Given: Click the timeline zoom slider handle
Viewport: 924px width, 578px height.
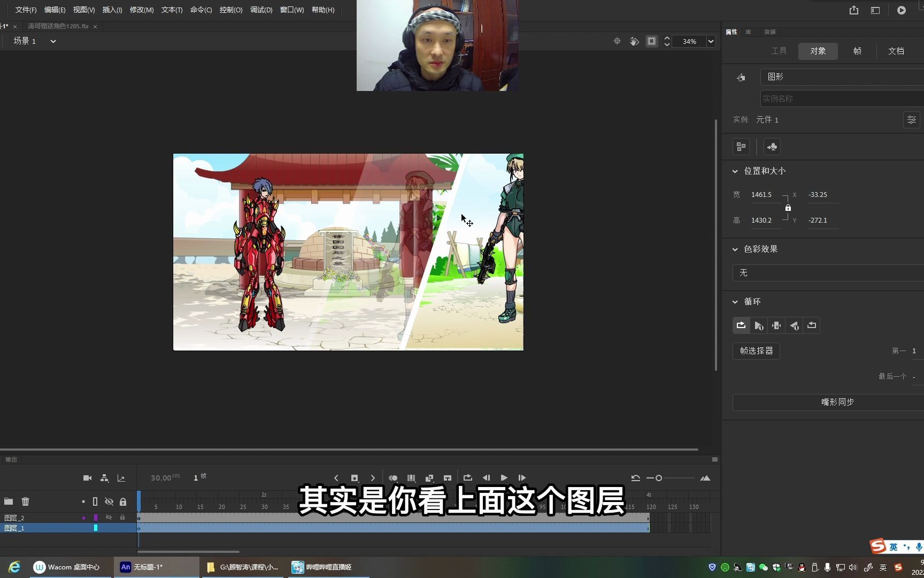Looking at the screenshot, I should [x=659, y=478].
